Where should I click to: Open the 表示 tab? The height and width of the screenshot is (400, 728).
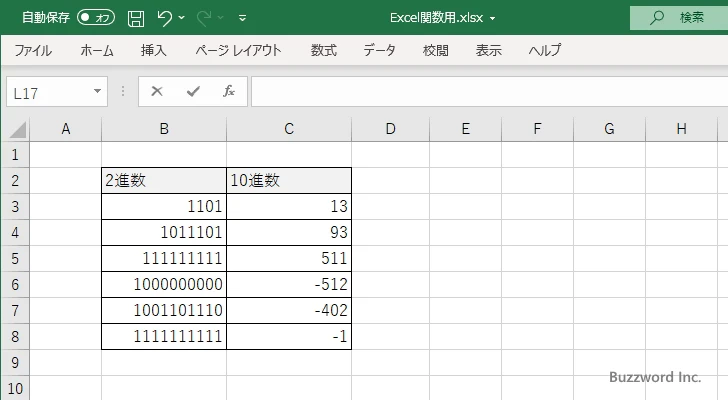pos(488,50)
